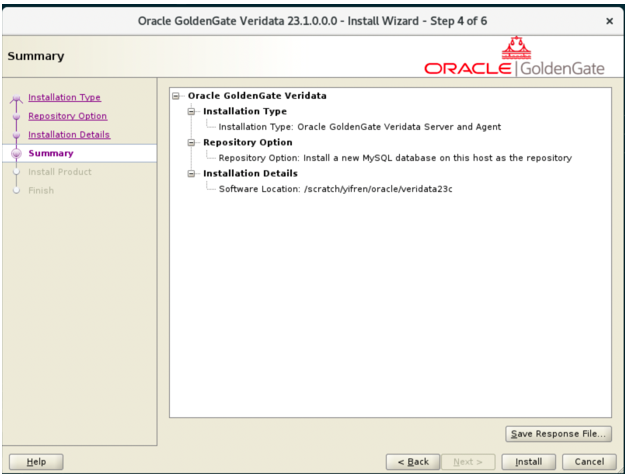Return to Installation Details step link
The height and width of the screenshot is (475, 625).
(x=69, y=135)
